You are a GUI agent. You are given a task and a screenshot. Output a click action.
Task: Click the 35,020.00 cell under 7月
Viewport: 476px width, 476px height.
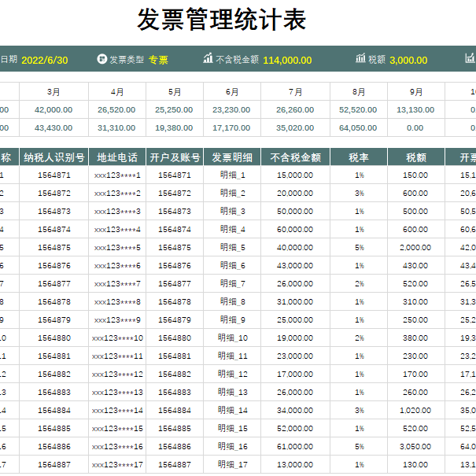295,127
